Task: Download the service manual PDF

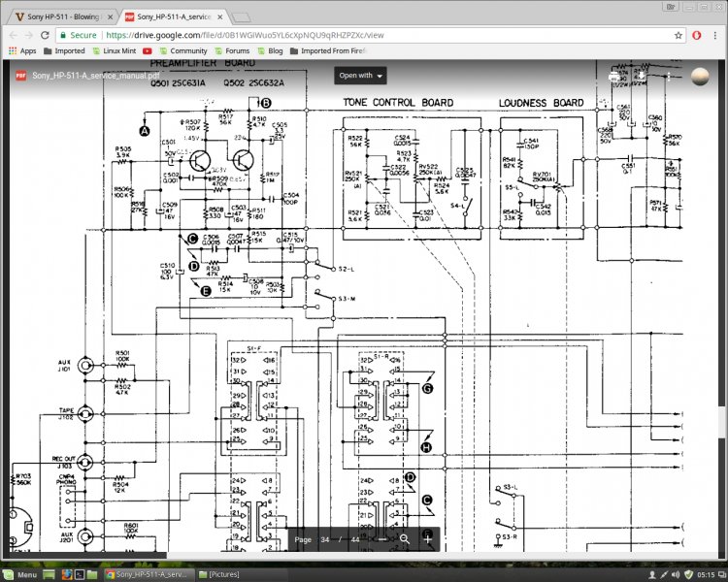Action: point(641,75)
